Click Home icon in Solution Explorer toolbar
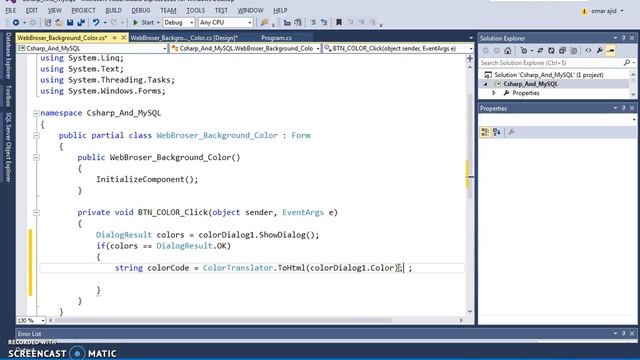The height and width of the screenshot is (360, 640). pyautogui.click(x=507, y=51)
